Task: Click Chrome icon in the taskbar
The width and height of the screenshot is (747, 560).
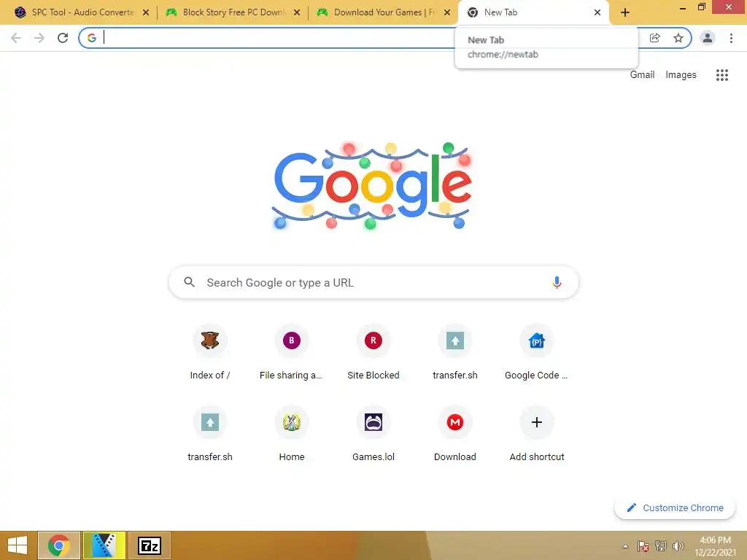Action: 59,545
